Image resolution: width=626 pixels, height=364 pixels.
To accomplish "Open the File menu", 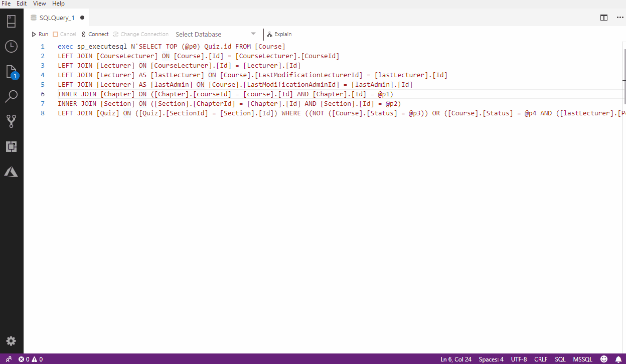I will tap(7, 4).
